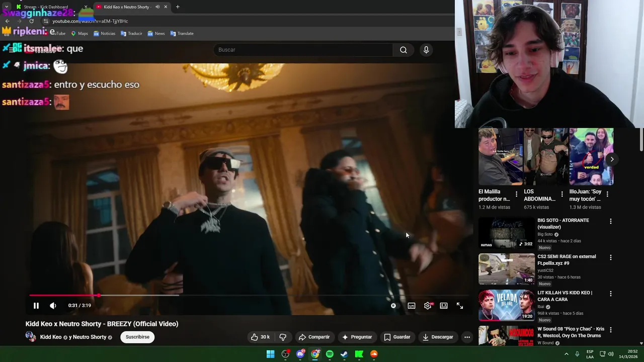Open options for BIG SOTO ATORRANTE

coord(611,221)
